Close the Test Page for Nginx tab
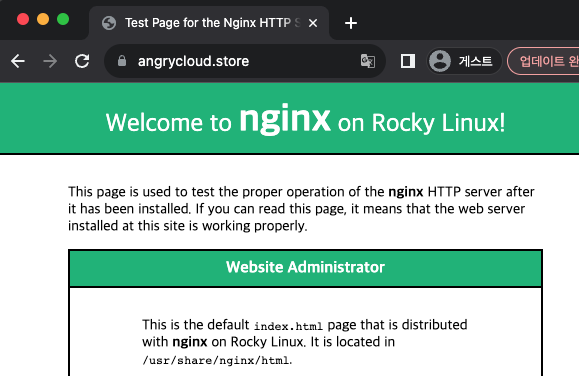Image resolution: width=579 pixels, height=376 pixels. pos(313,23)
